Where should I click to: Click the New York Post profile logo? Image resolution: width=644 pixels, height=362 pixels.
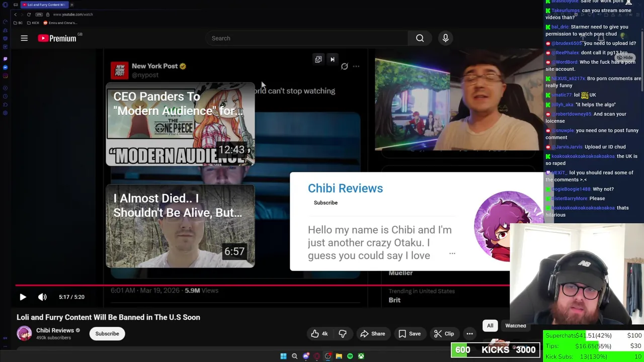coord(119,70)
